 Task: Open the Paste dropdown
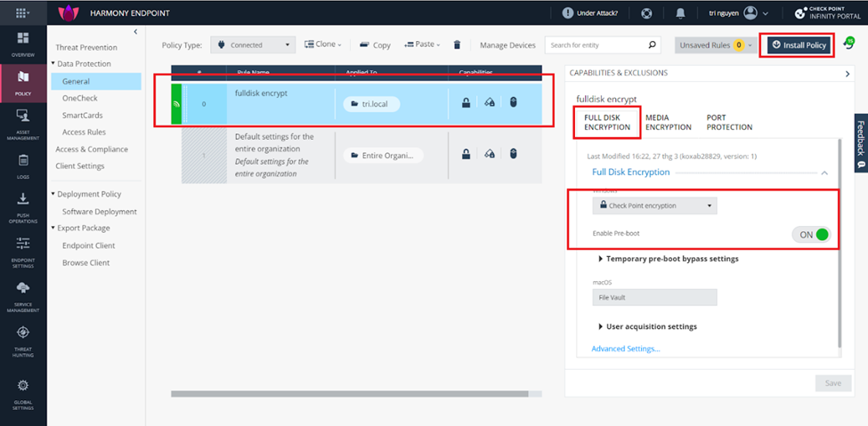click(x=422, y=44)
